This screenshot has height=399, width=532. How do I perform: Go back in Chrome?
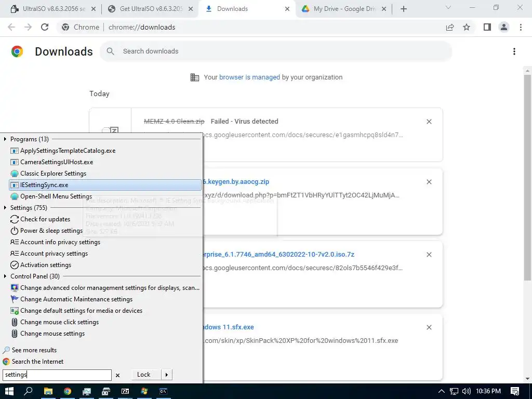tap(11, 27)
